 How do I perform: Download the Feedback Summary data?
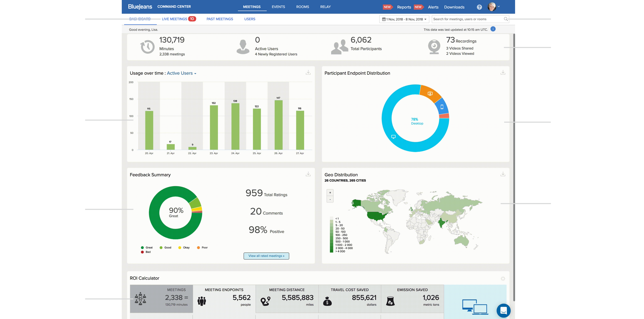tap(308, 174)
